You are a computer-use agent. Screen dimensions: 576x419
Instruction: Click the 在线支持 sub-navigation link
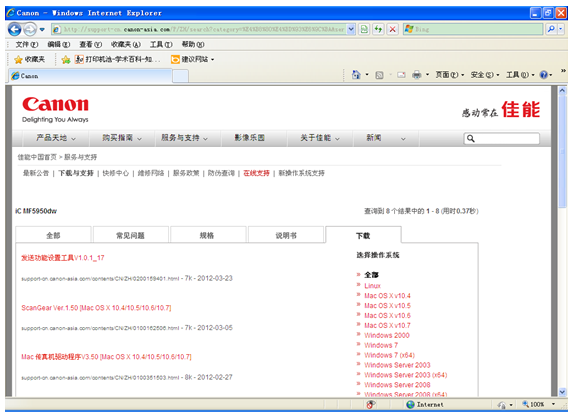[256, 173]
